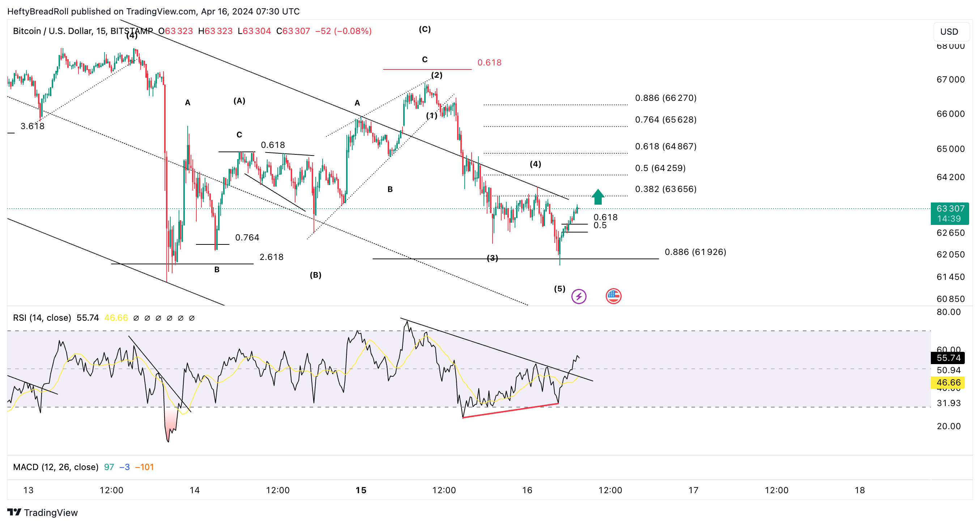Click the (A) wave label
Image resolution: width=980 pixels, height=525 pixels.
(x=239, y=101)
